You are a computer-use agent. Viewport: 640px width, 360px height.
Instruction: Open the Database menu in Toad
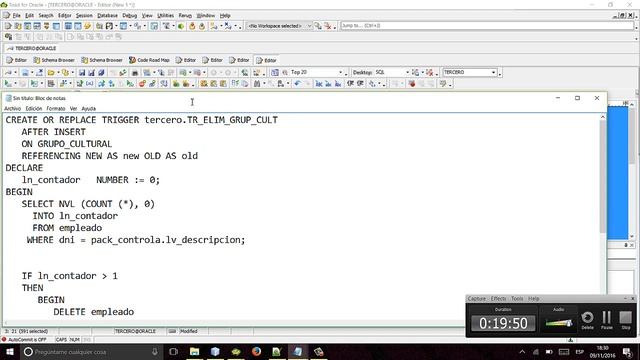pyautogui.click(x=107, y=16)
